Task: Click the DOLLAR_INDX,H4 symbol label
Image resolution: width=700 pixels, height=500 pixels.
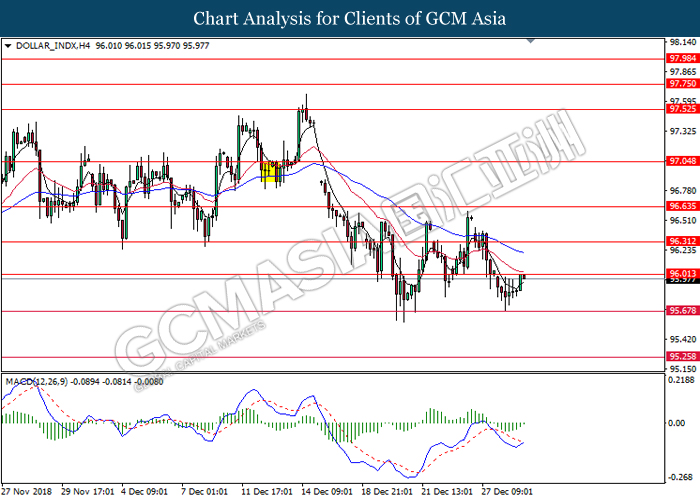Action: pos(53,46)
